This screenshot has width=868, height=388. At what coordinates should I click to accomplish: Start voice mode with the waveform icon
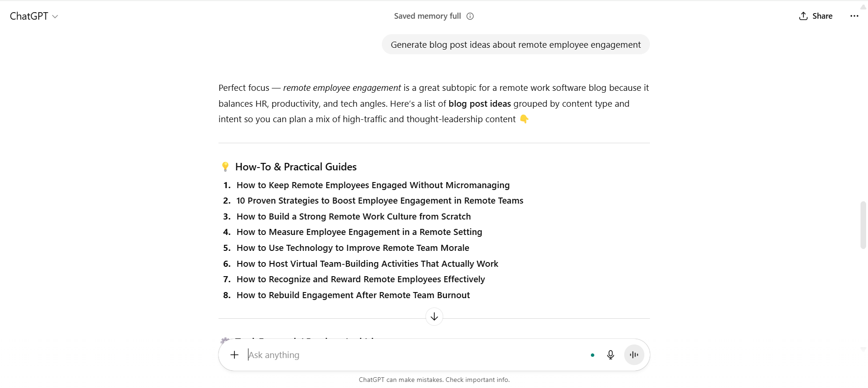pos(634,355)
